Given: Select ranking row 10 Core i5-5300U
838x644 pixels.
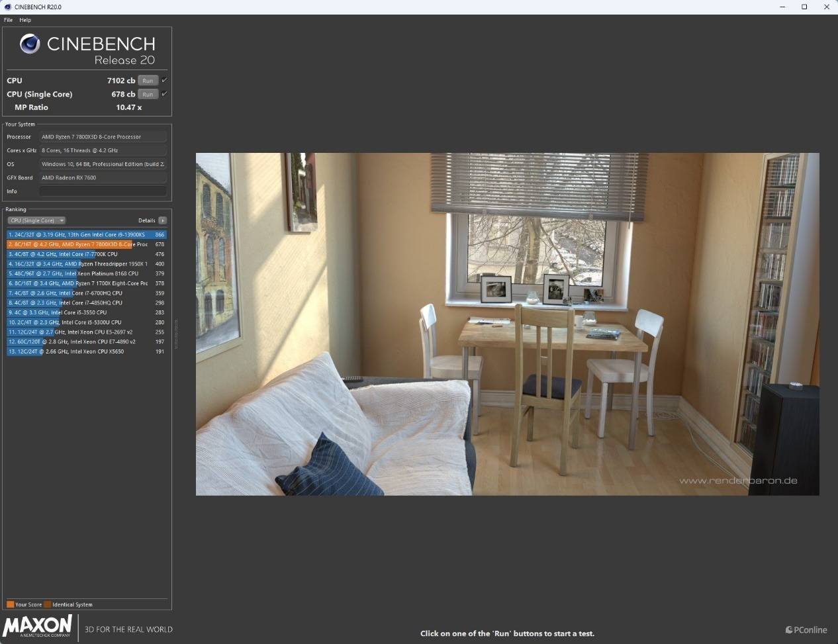Looking at the screenshot, I should tap(87, 322).
